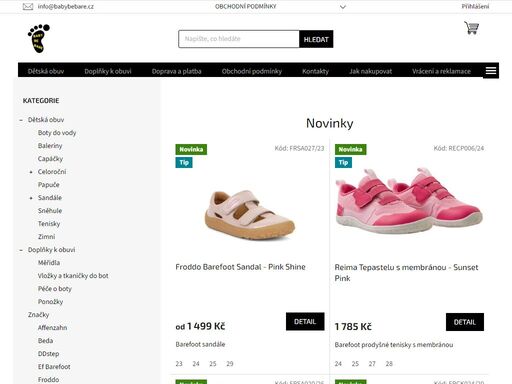This screenshot has height=384, width=512.
Task: Select the Froddo brand in the sidebar
Action: (48, 380)
